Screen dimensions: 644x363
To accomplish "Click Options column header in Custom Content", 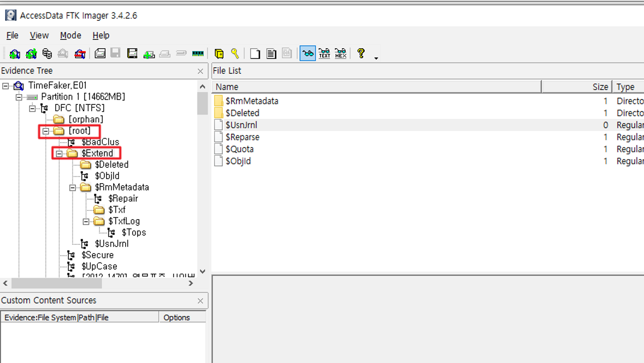I will (x=183, y=318).
